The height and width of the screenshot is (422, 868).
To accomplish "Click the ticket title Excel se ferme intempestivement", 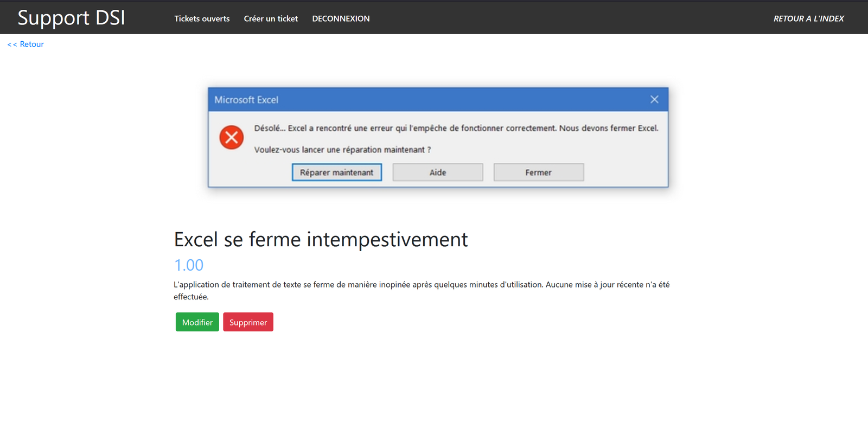I will pos(321,239).
